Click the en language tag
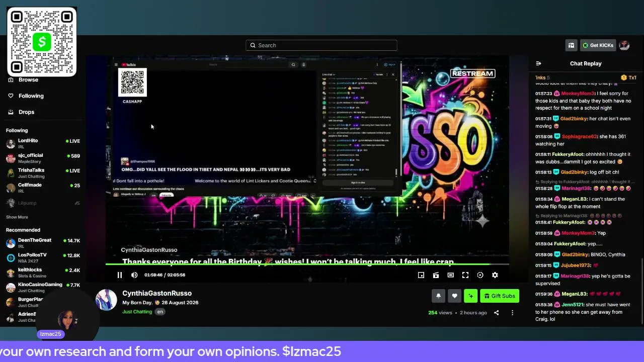The width and height of the screenshot is (644, 362). 160,312
